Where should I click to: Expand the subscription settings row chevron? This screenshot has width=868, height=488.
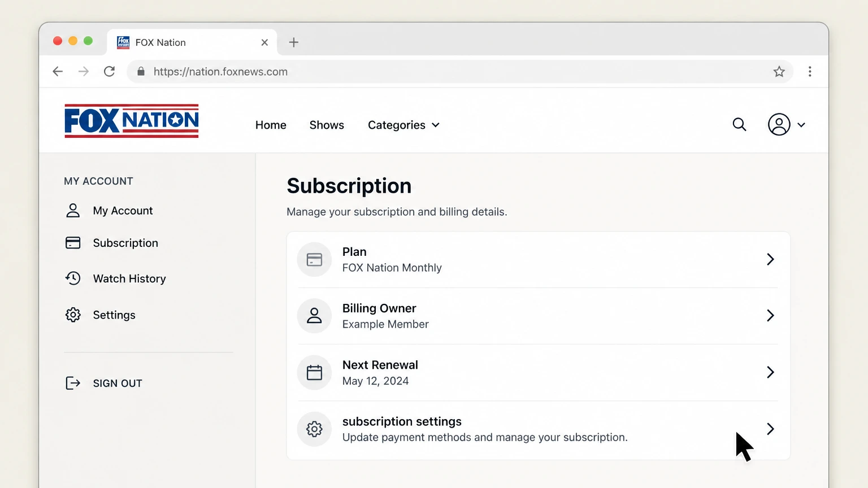click(x=770, y=429)
